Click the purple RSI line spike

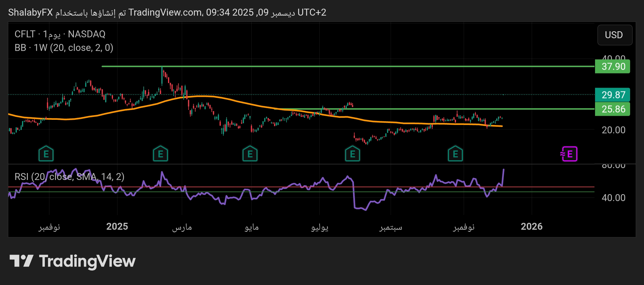coord(503,174)
